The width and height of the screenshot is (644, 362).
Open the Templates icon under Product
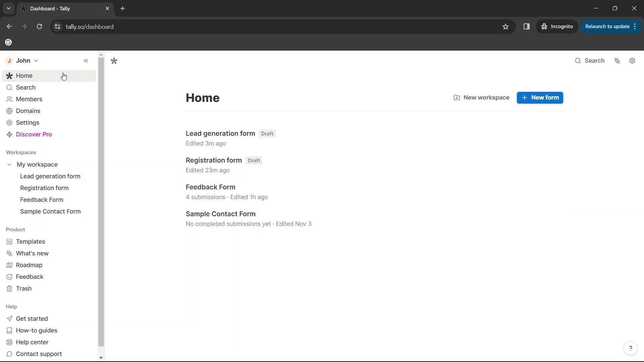click(9, 241)
